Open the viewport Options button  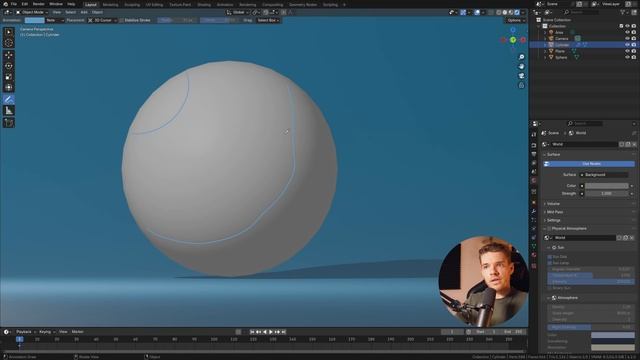pyautogui.click(x=515, y=20)
